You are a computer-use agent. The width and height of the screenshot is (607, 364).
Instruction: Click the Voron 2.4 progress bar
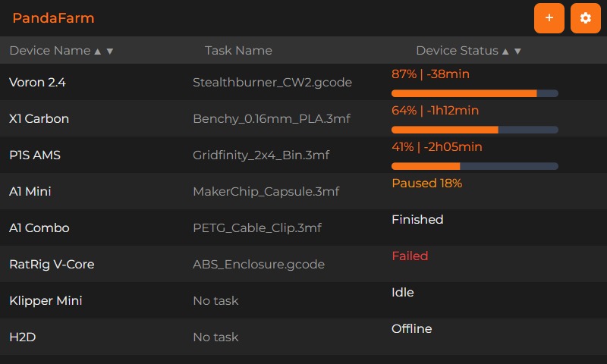click(x=475, y=93)
